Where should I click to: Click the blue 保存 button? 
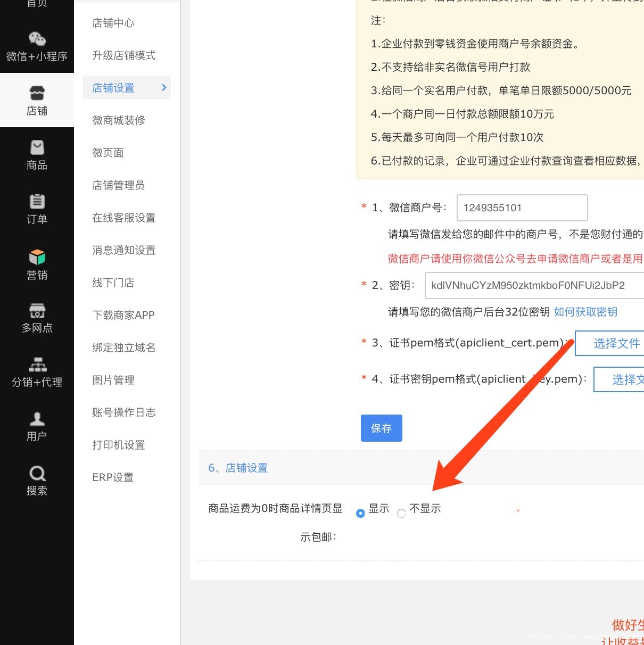click(x=382, y=428)
